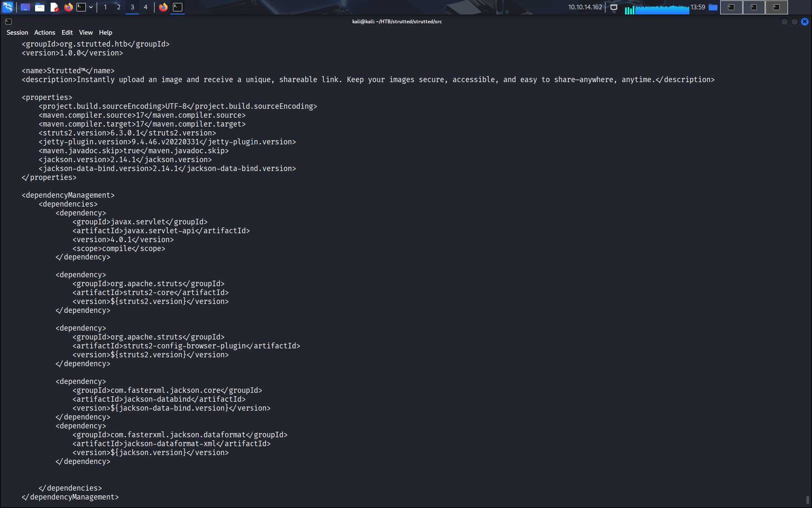Switch to workspace 4

[x=145, y=7]
